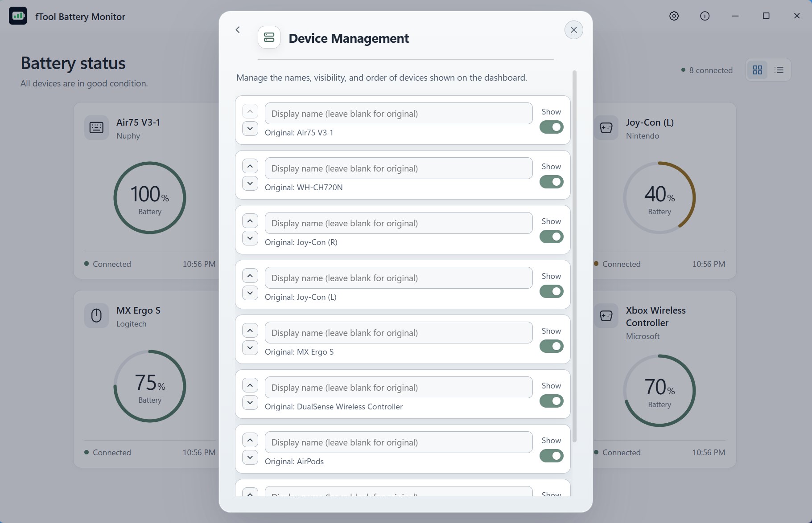Click the AirPods display name input
Viewport: 812px width, 523px height.
click(399, 442)
